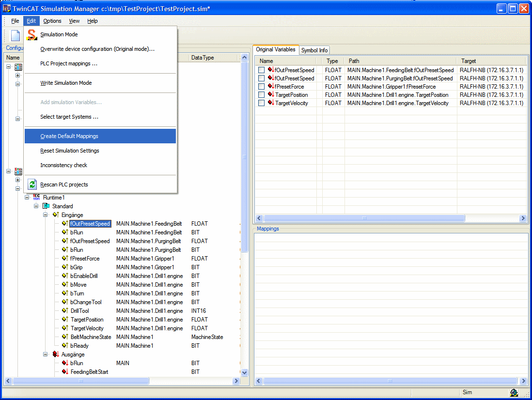
Task: Click the BeltMachineState input variable icon
Action: pos(65,337)
